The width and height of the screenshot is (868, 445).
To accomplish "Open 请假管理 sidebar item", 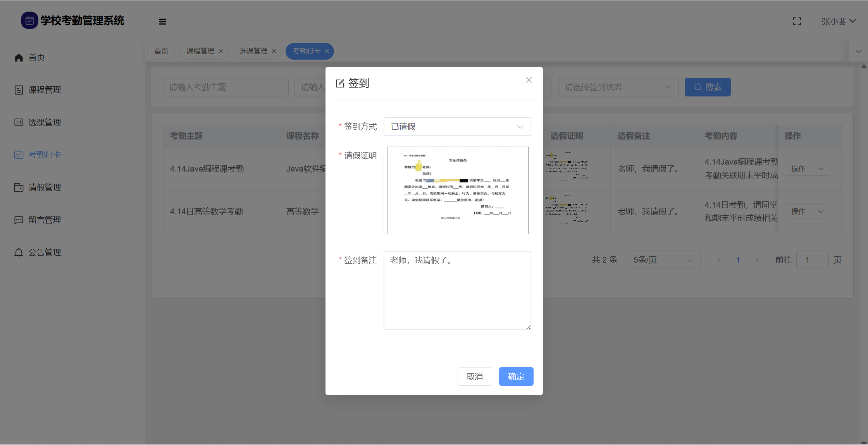I will click(45, 187).
